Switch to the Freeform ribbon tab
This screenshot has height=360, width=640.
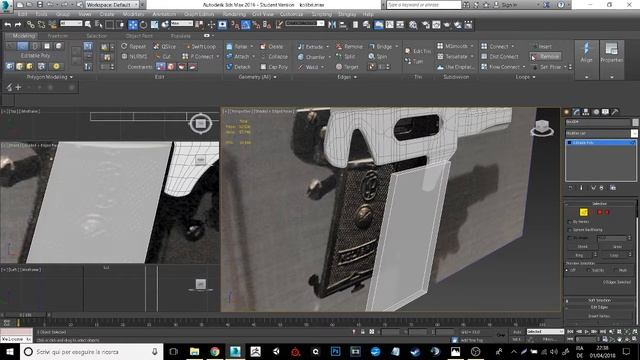58,36
